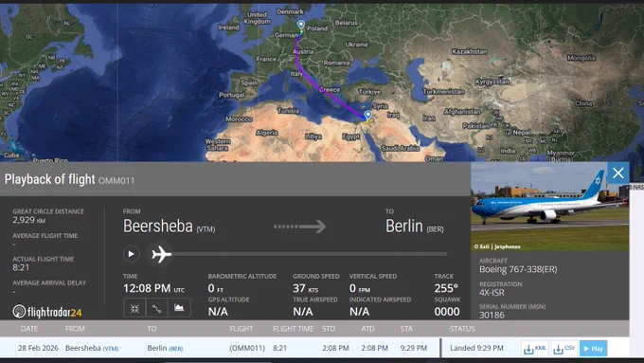Click the date 28 Feb 2026 in the row
This screenshot has height=363, width=644.
(x=38, y=348)
